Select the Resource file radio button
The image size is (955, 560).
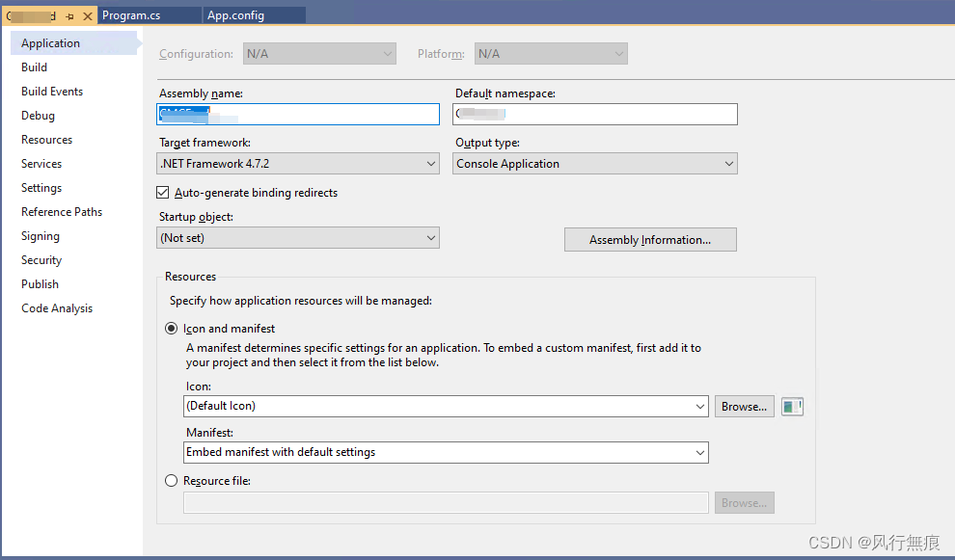(x=171, y=480)
